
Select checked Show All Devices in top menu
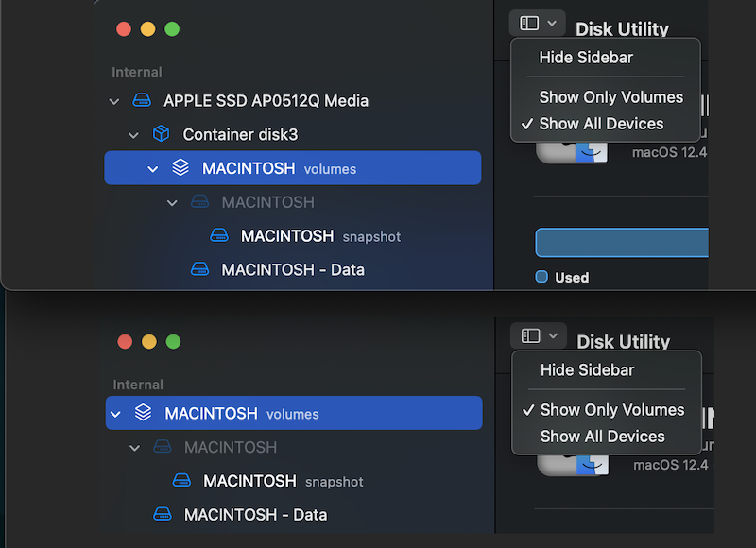[x=606, y=124]
